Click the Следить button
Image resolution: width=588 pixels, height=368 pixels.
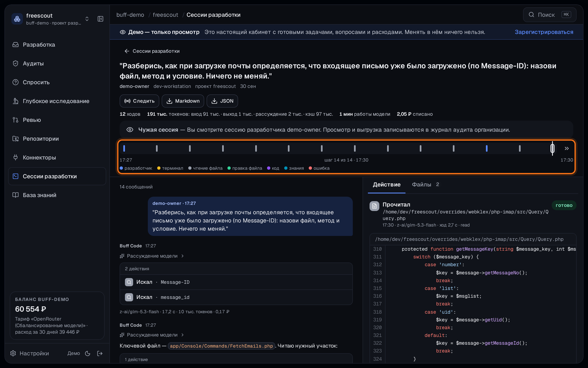pyautogui.click(x=139, y=101)
